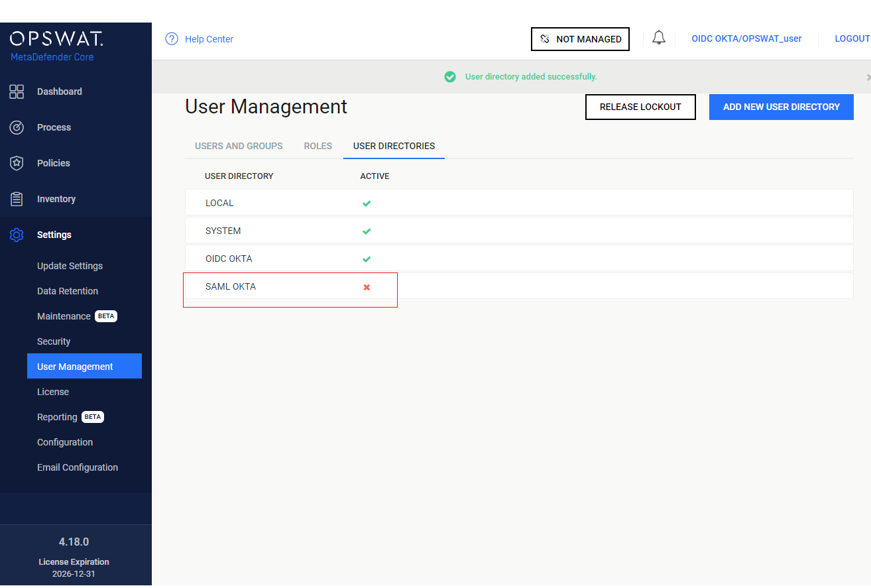Open the License settings page

53,392
